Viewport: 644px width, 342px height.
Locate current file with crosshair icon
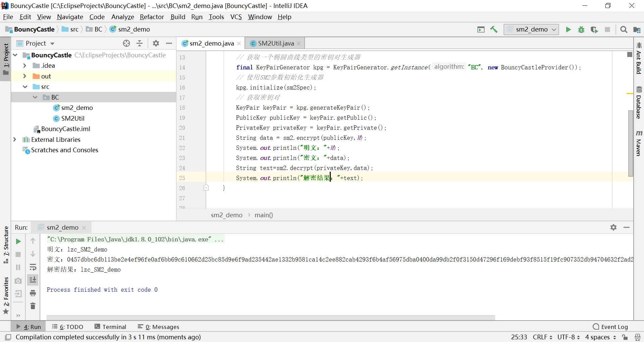pos(126,43)
